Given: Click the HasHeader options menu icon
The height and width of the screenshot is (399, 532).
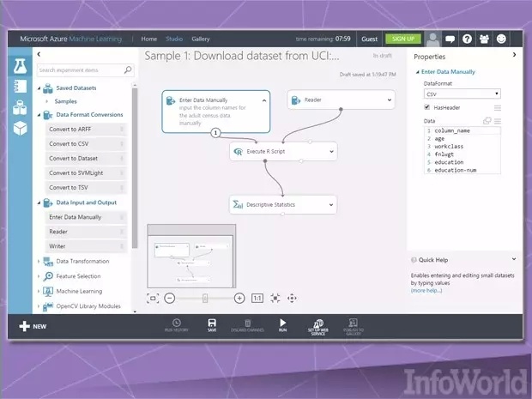Looking at the screenshot, I should tap(498, 108).
